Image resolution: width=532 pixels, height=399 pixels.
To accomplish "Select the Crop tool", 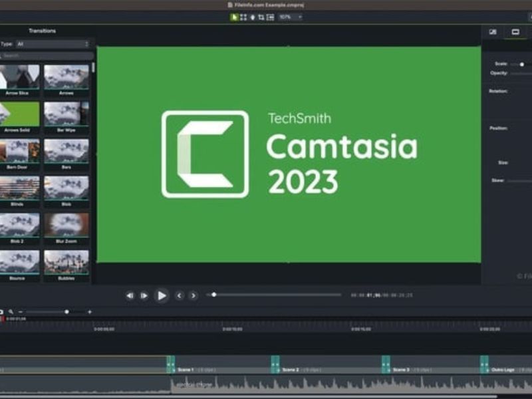I will (x=261, y=17).
